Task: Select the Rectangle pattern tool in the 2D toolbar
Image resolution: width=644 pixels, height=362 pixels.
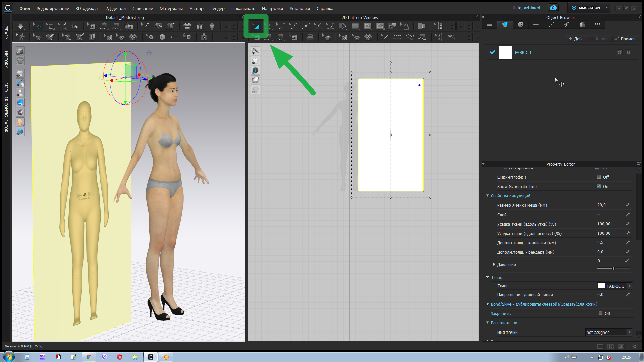Action: 355,26
